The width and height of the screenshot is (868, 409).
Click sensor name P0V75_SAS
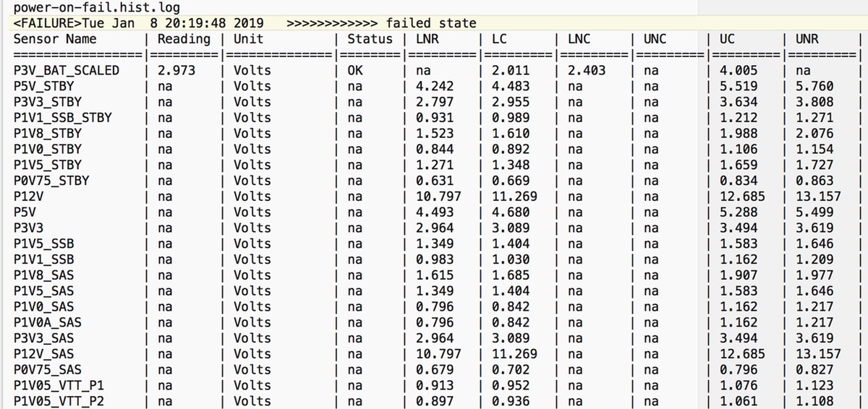(48, 369)
